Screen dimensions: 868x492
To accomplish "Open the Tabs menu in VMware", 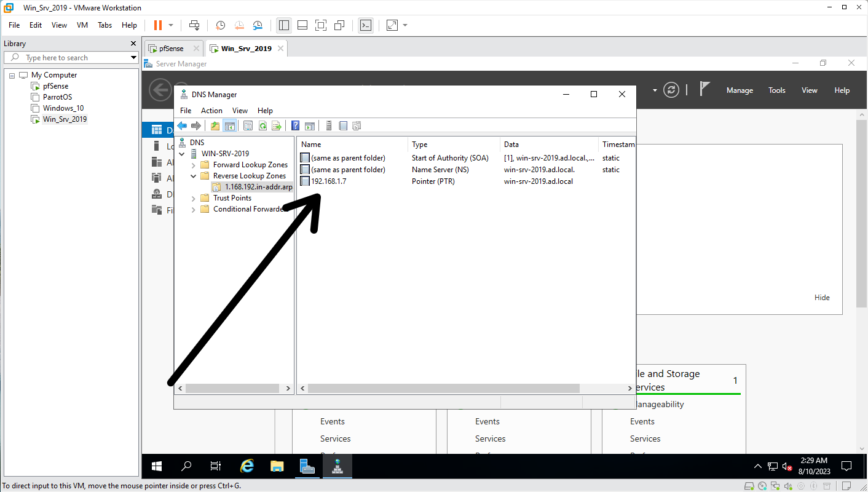I will pos(105,25).
